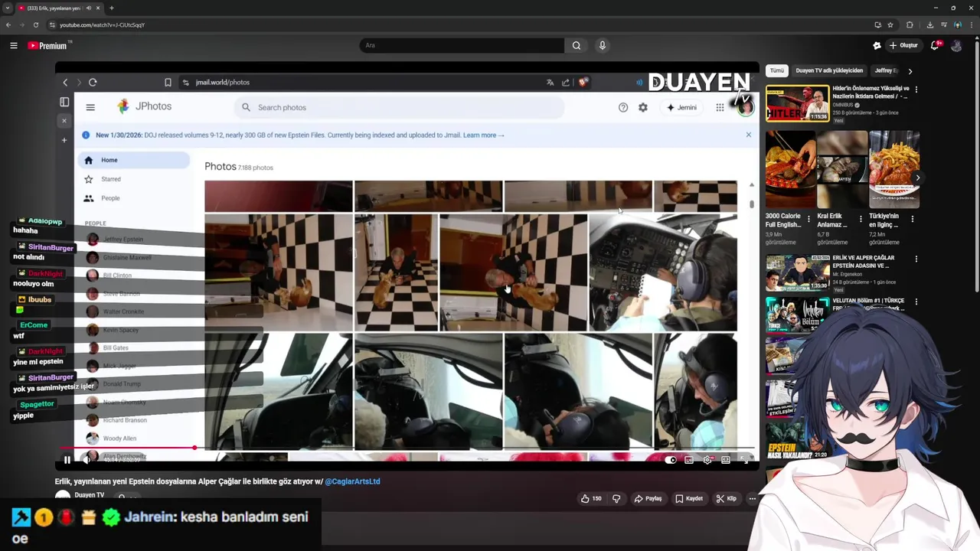Open Chrome three-dot menu
Screen dimensions: 980x551
pos(971,24)
